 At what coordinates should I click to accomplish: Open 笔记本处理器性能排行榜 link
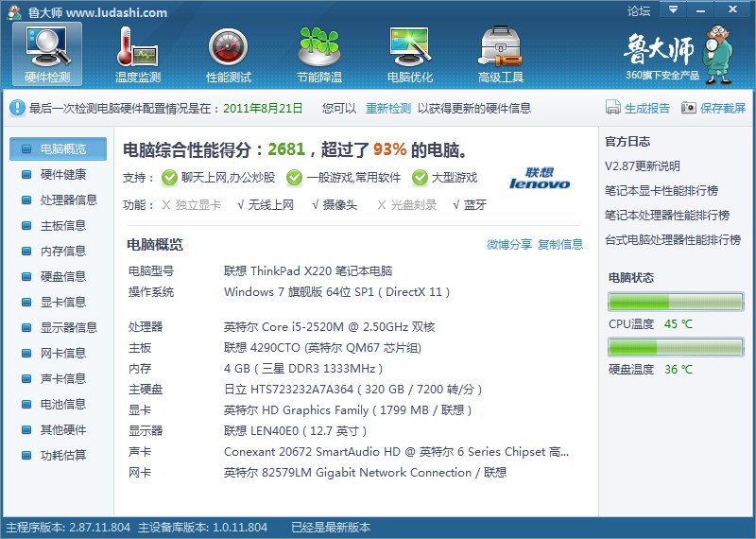click(667, 216)
